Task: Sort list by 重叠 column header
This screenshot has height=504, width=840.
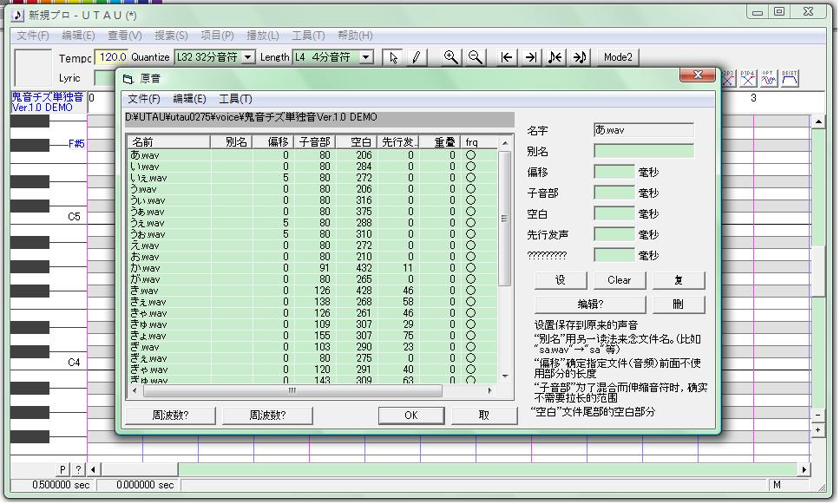Action: point(440,142)
